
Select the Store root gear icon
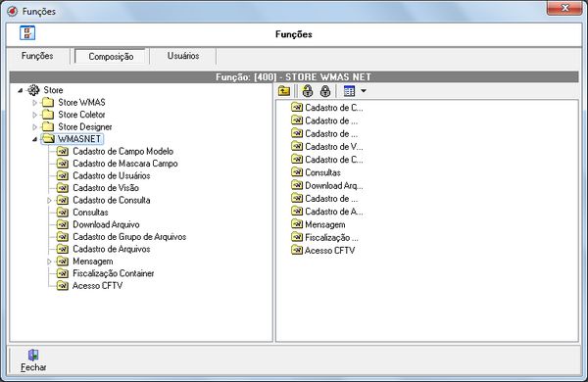coord(33,90)
